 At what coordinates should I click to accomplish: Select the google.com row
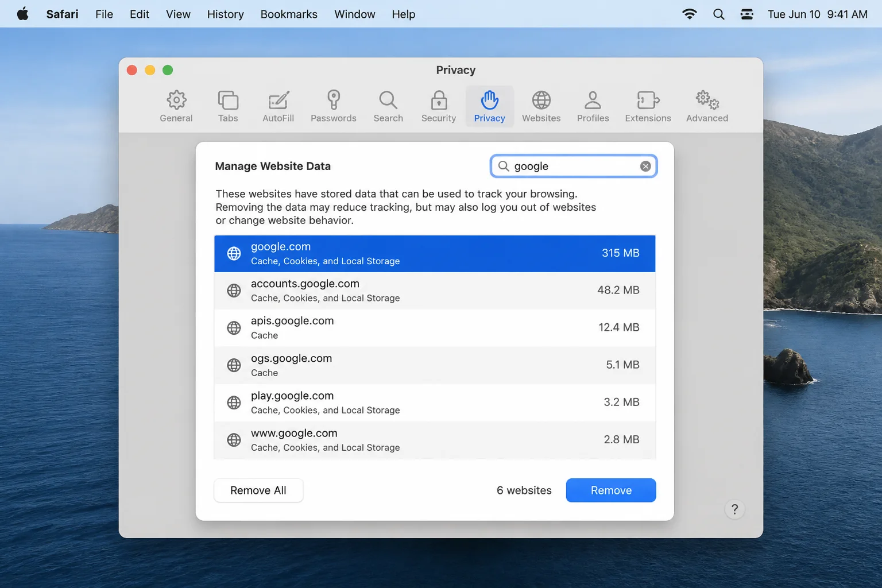click(x=435, y=253)
